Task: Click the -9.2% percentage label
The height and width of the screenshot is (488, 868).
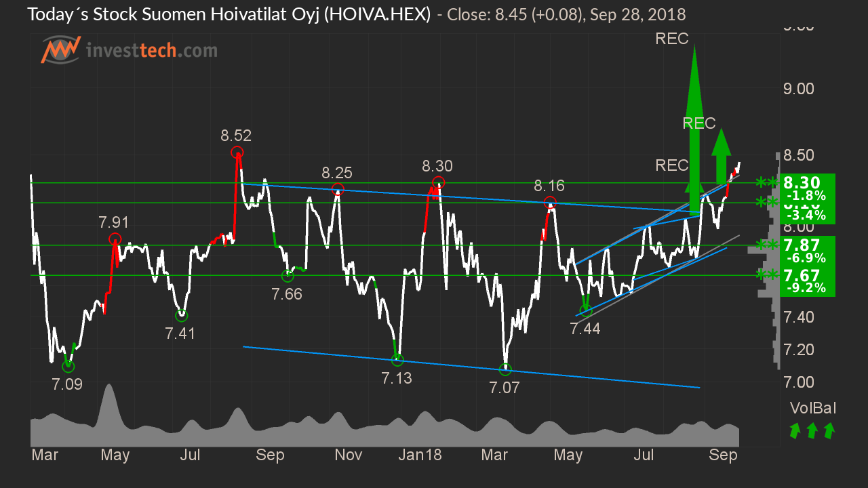Action: [806, 287]
